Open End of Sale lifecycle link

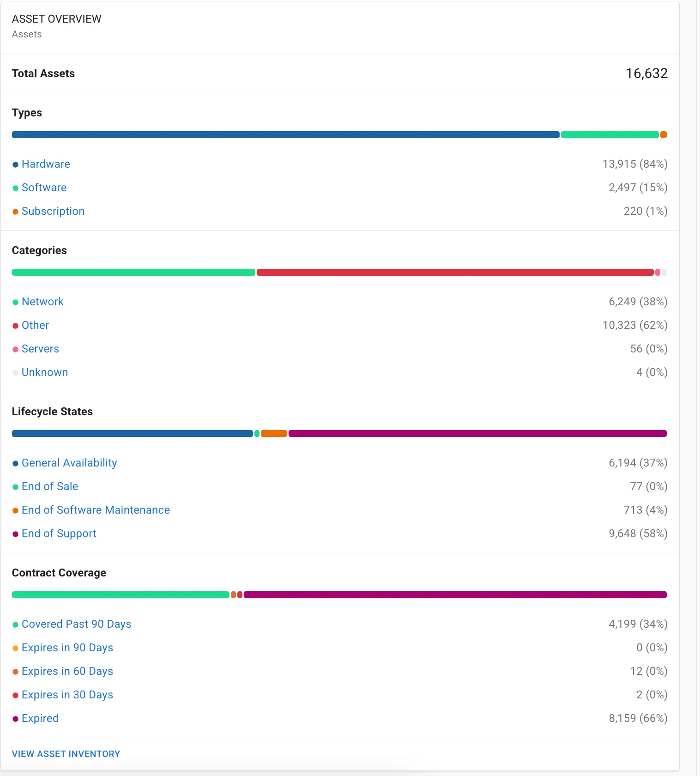coord(50,486)
